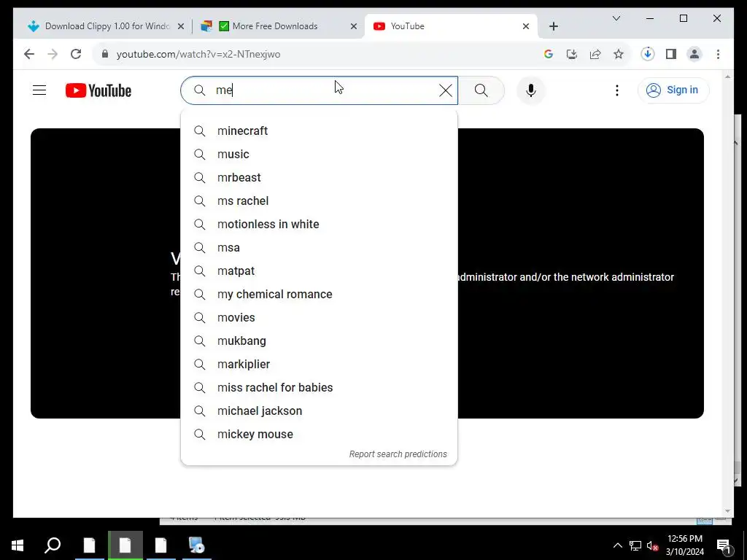Select motionless in white suggestion

(x=320, y=225)
